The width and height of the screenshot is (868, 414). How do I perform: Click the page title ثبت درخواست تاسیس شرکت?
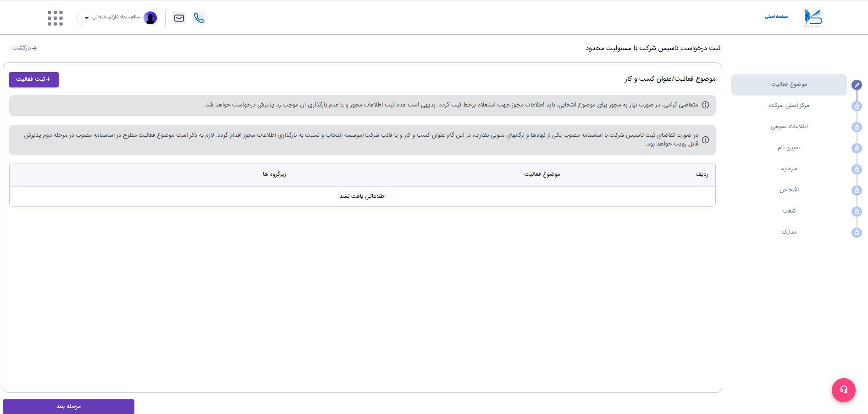click(x=653, y=48)
